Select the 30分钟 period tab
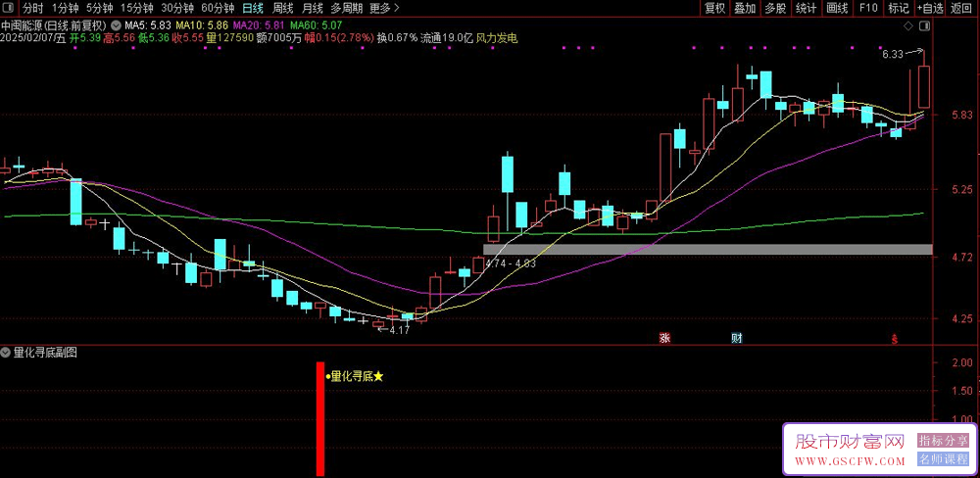This screenshot has width=980, height=478. point(176,8)
